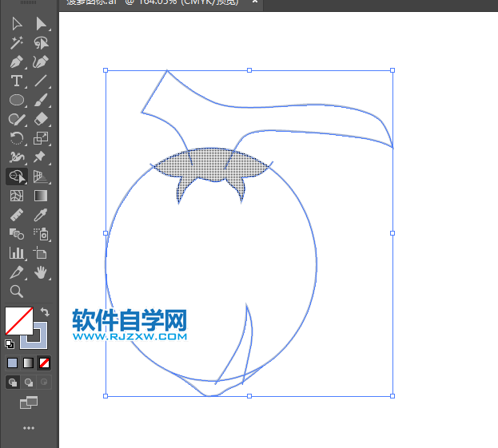Select the Zoom tool
This screenshot has height=448, width=498.
click(17, 291)
